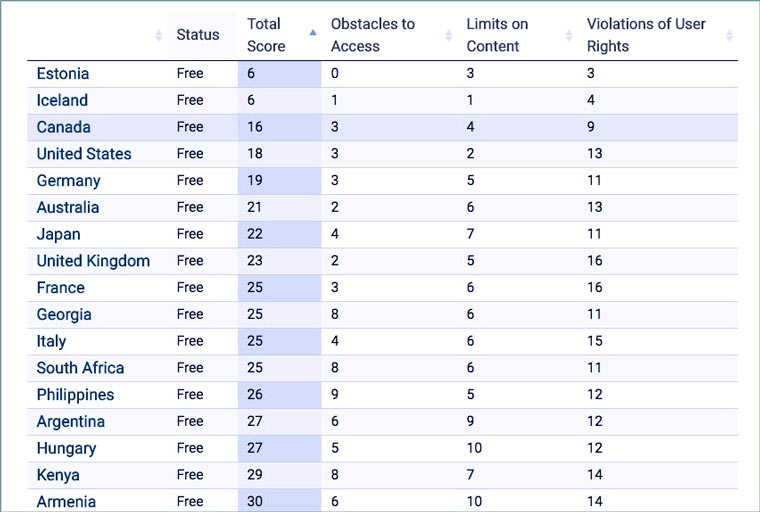Image resolution: width=760 pixels, height=512 pixels.
Task: Click sort arrows beside Limits on Content
Action: point(567,36)
